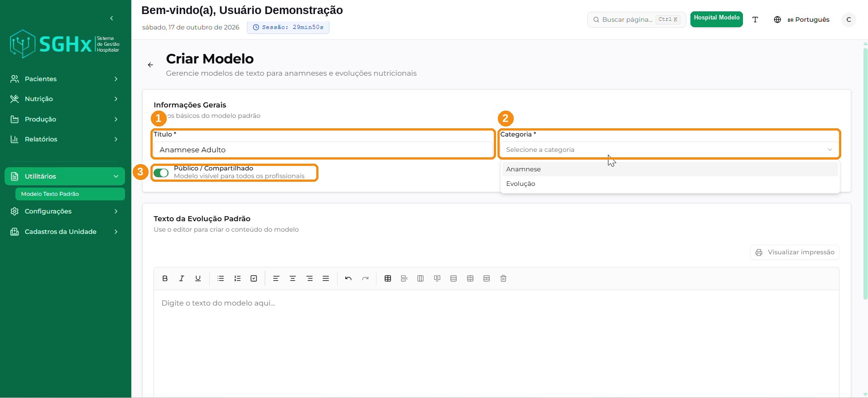The height and width of the screenshot is (398, 868).
Task: Collapse the Utilitários section
Action: [x=64, y=176]
